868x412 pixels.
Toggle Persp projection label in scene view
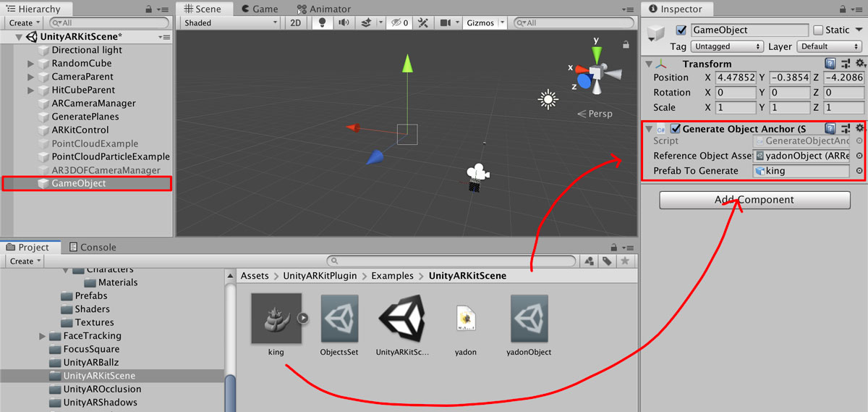pos(594,114)
